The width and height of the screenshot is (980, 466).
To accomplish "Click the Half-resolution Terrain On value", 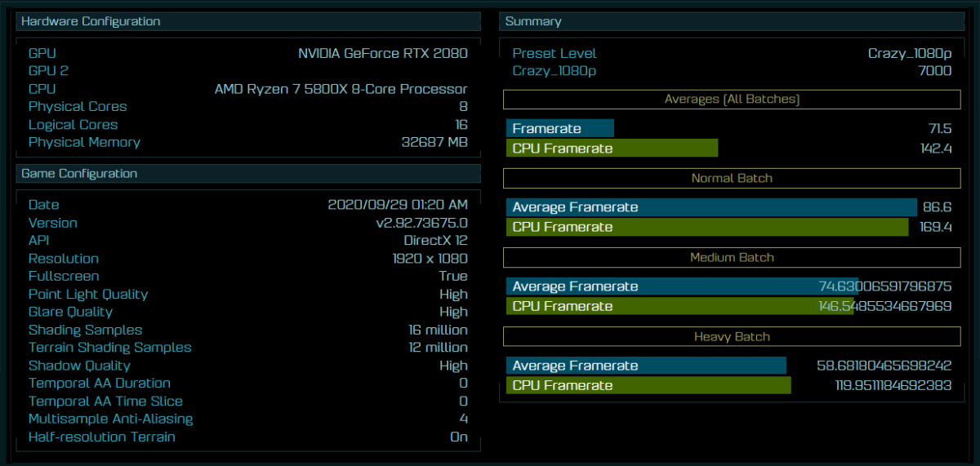I will [x=459, y=437].
